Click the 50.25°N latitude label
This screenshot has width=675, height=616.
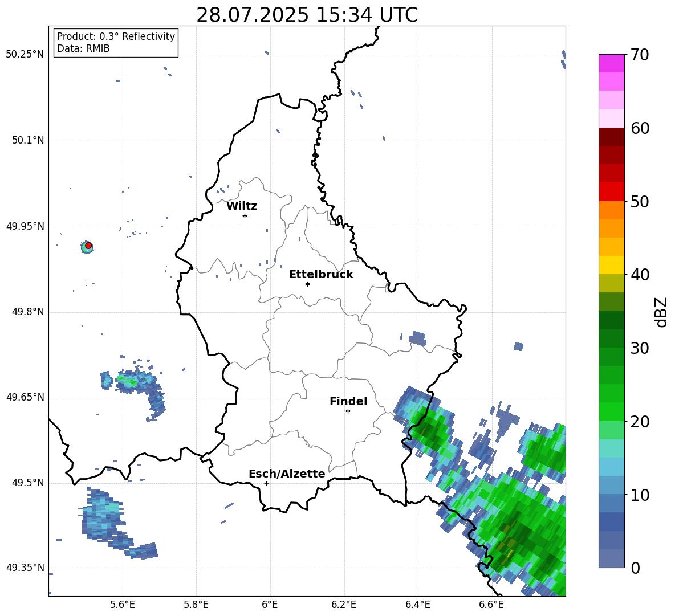click(25, 55)
